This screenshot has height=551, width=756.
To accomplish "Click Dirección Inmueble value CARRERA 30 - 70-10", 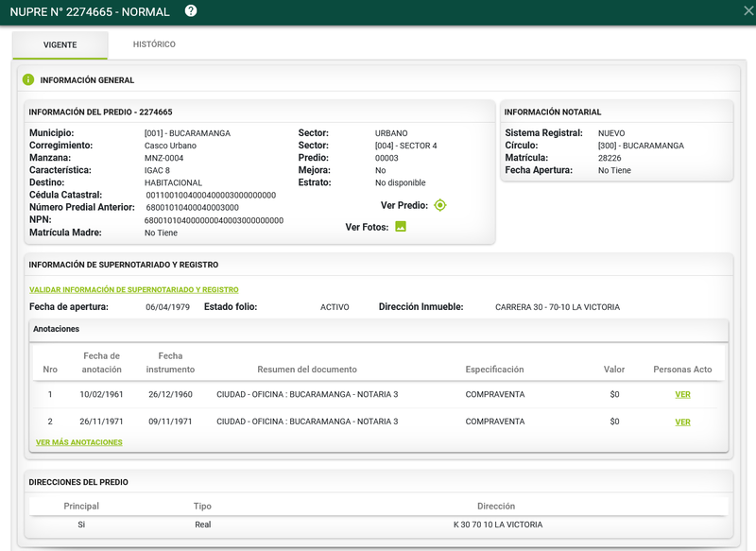I will coord(558,307).
